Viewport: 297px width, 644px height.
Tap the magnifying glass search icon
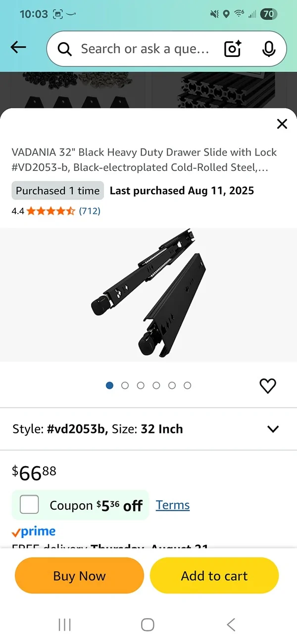(64, 49)
